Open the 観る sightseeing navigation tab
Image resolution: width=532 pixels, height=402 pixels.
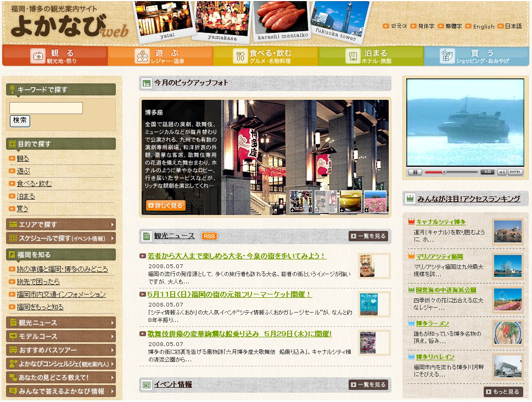click(x=55, y=56)
